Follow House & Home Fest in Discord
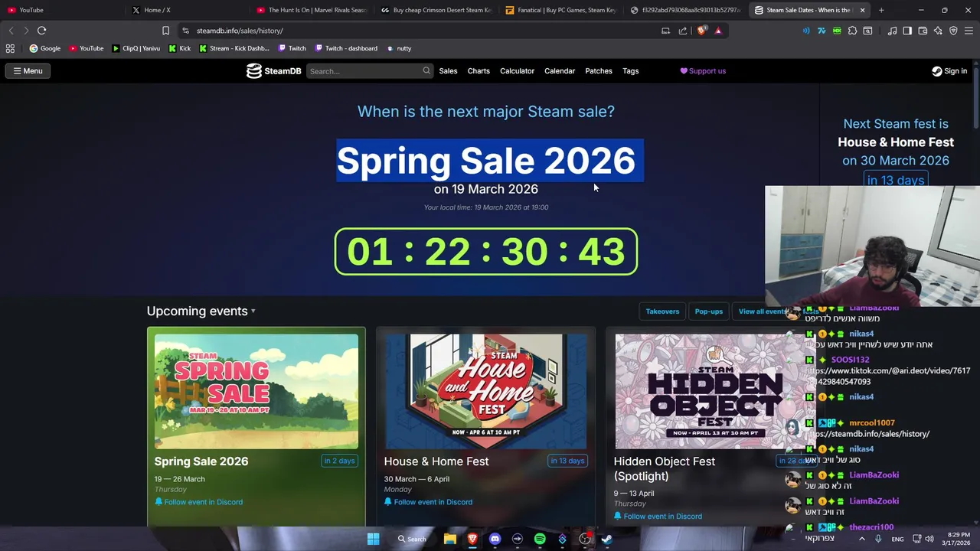The width and height of the screenshot is (980, 551). (x=428, y=502)
